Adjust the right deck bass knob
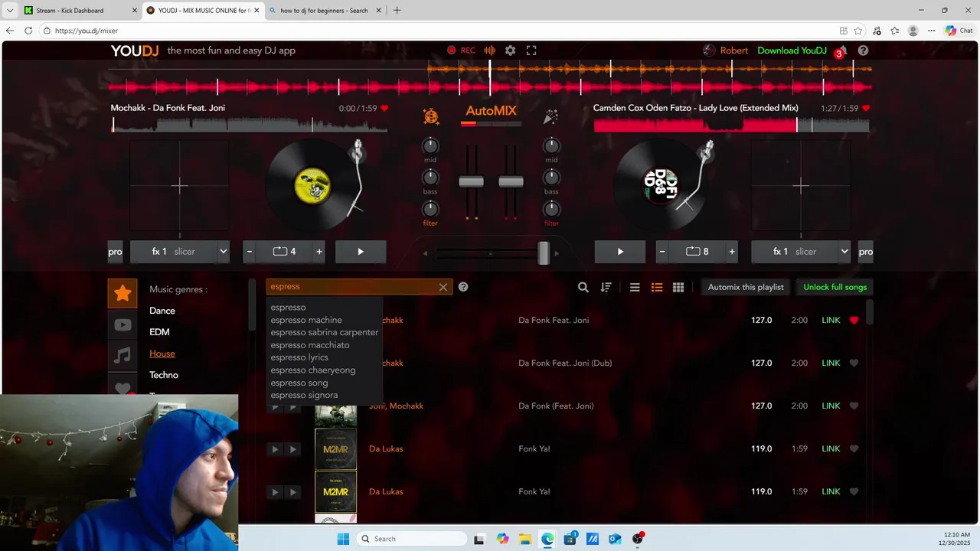Screen dimensions: 980x551 [x=551, y=178]
